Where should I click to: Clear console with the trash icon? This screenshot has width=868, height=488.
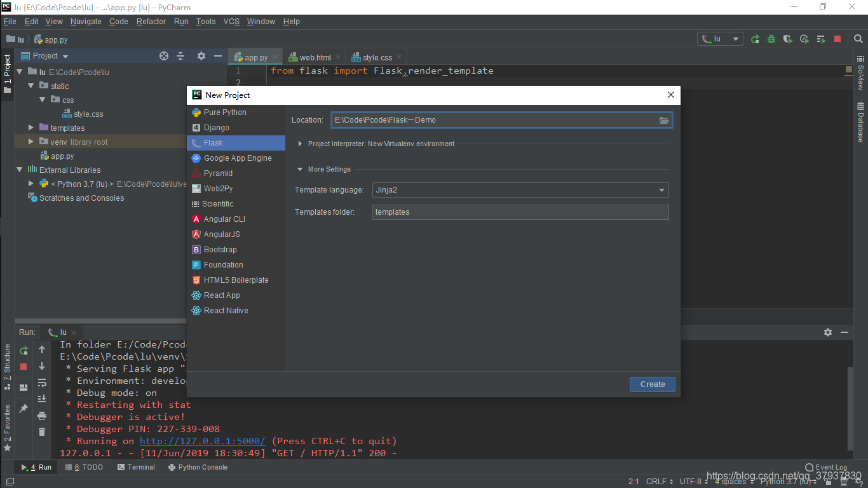click(42, 432)
